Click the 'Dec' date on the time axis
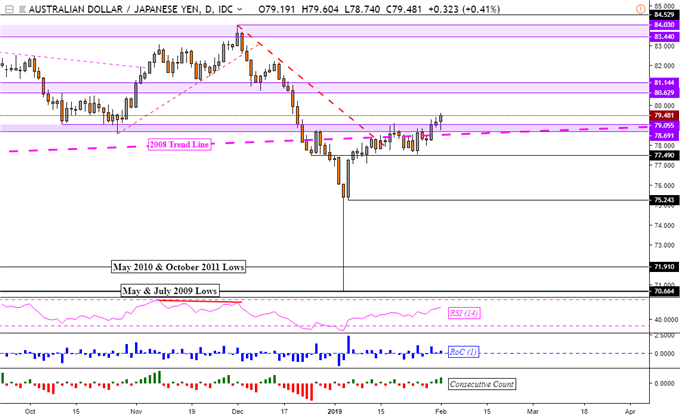 237,411
